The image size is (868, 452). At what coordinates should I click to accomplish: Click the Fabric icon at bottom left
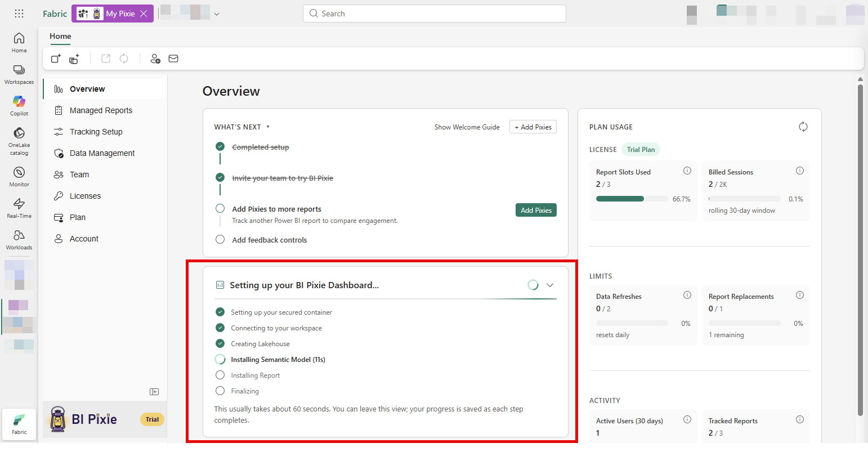coord(19,424)
